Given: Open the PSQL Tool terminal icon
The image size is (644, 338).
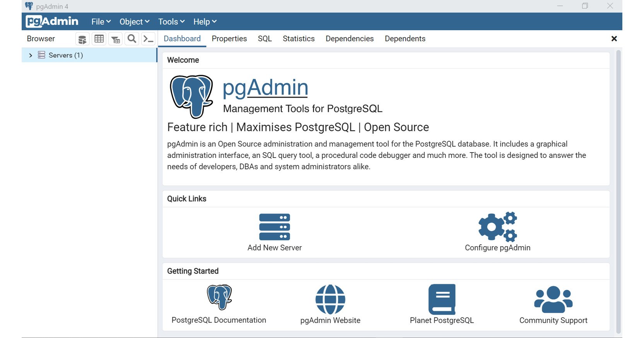Looking at the screenshot, I should (x=149, y=39).
